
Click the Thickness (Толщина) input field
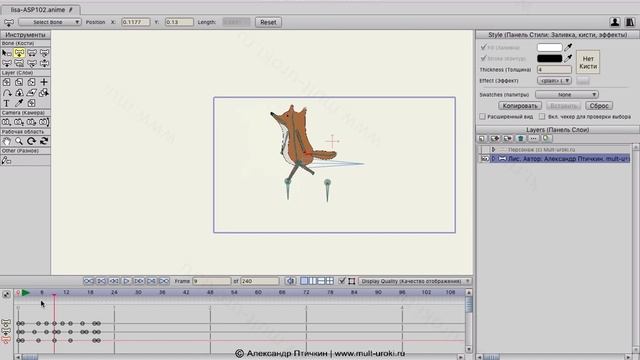(554, 70)
